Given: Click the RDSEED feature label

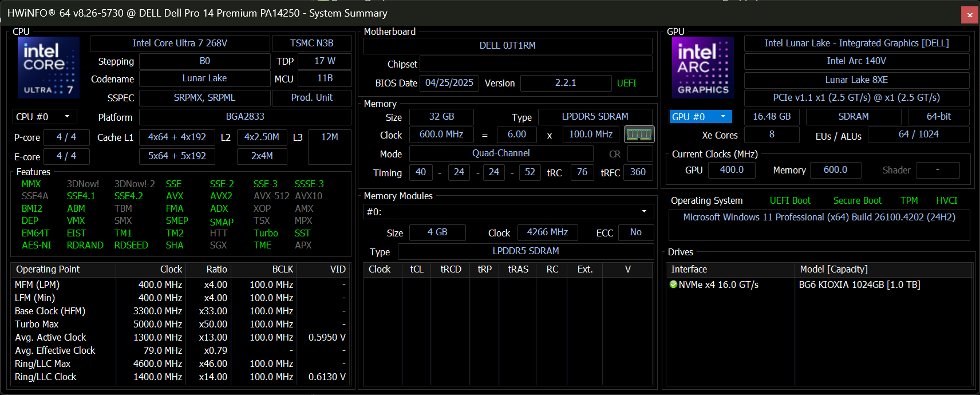Looking at the screenshot, I should click(x=131, y=246).
